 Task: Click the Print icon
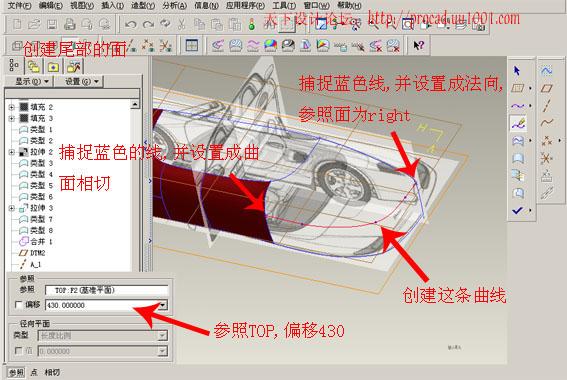[x=69, y=24]
